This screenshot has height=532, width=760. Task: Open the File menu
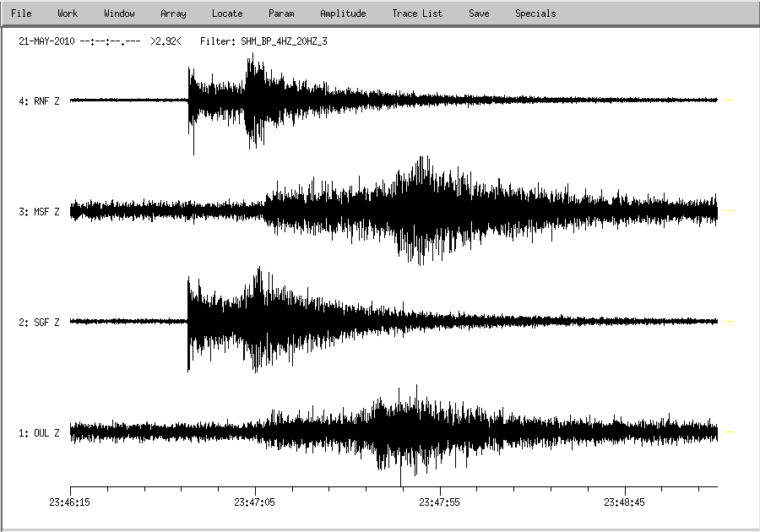(x=21, y=14)
